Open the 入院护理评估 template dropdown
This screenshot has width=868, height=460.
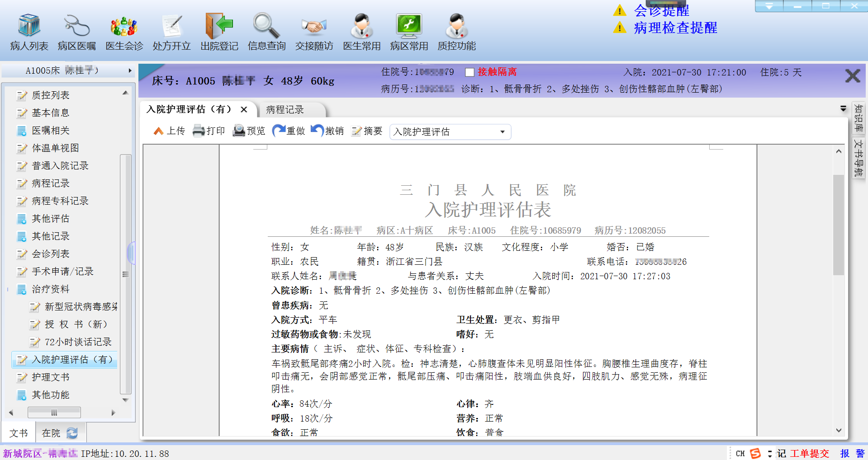pos(502,132)
